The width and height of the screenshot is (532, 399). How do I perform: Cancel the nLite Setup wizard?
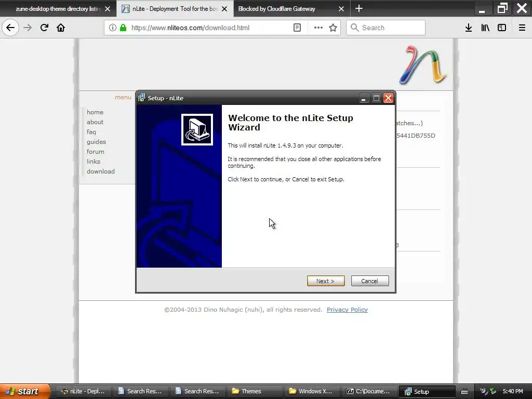370,281
